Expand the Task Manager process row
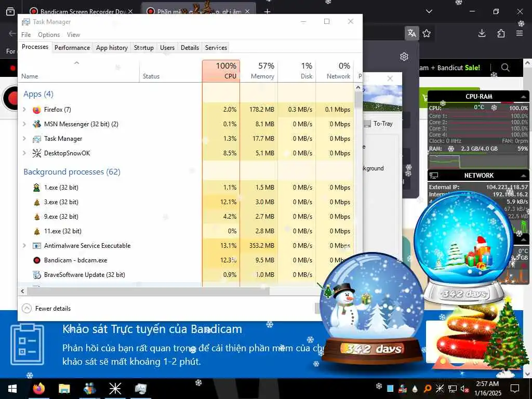Viewport: 532px width, 399px height. click(x=24, y=138)
